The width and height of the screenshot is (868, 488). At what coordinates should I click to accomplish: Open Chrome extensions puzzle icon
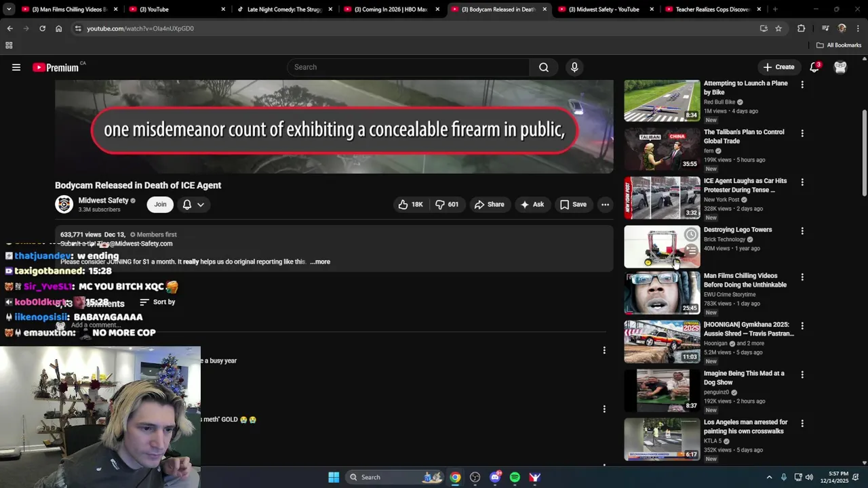(801, 28)
